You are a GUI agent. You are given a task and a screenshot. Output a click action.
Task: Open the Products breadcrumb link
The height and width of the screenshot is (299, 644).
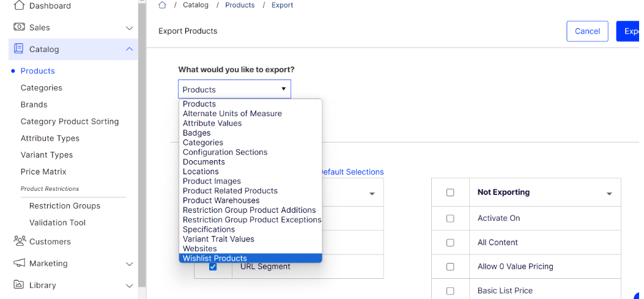pyautogui.click(x=240, y=5)
